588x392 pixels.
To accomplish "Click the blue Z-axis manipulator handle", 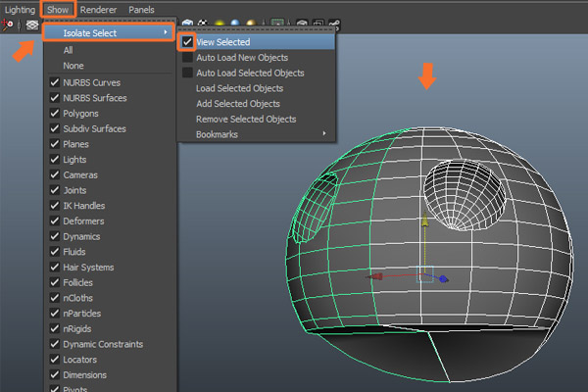I will (x=444, y=278).
